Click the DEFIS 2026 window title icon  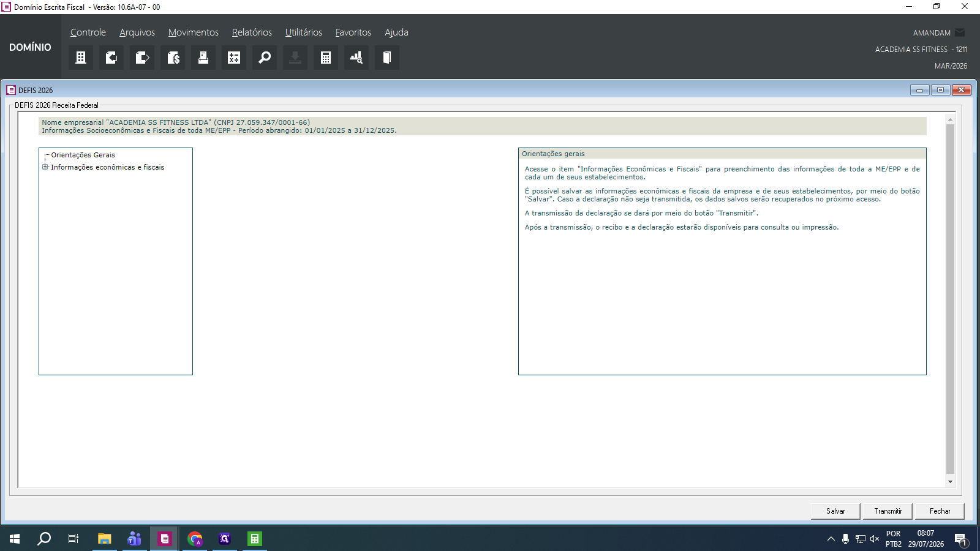click(x=10, y=90)
